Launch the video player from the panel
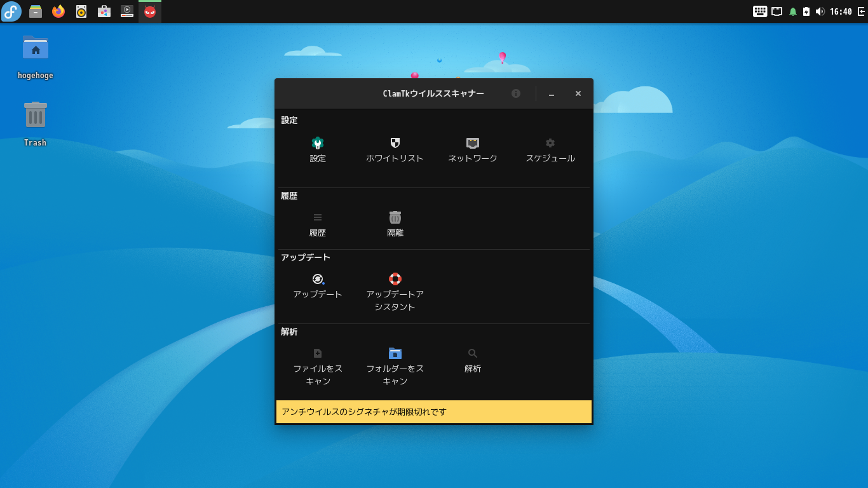 [127, 11]
